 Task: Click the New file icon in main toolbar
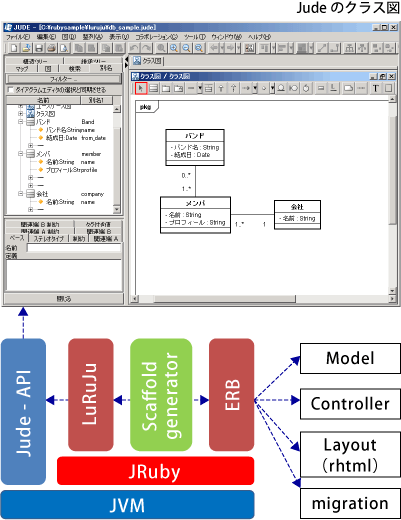(14, 48)
